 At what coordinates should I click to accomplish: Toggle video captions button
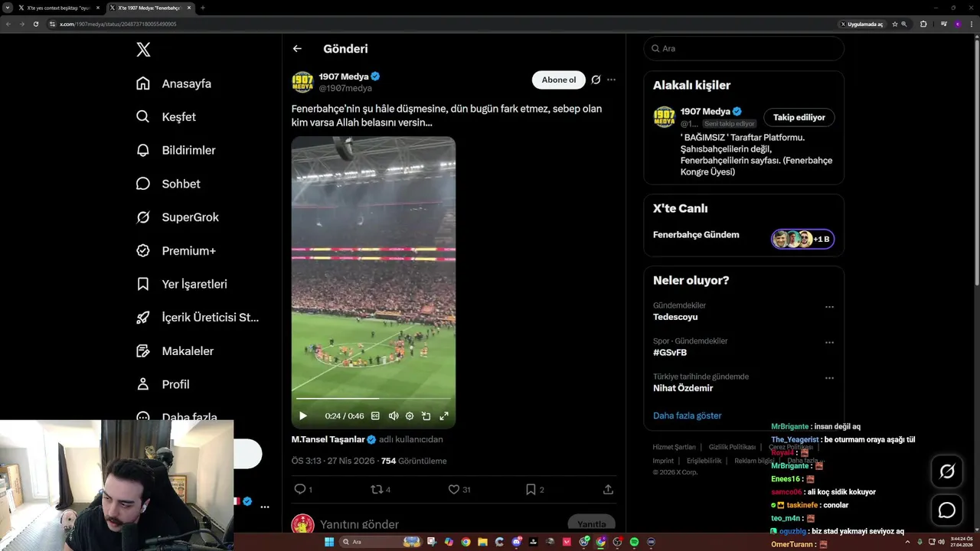coord(375,416)
